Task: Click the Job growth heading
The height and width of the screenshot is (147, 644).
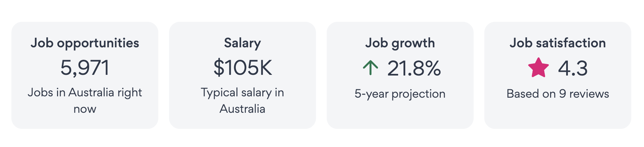Action: [400, 43]
